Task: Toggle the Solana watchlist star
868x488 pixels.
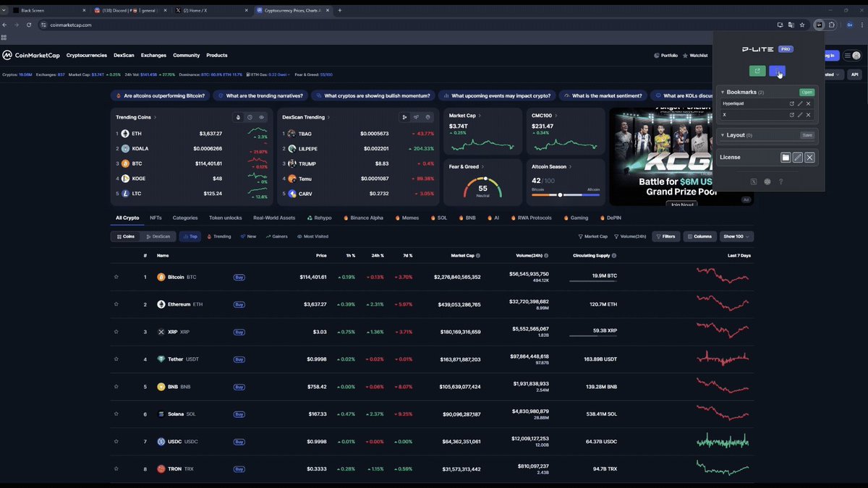Action: click(116, 414)
